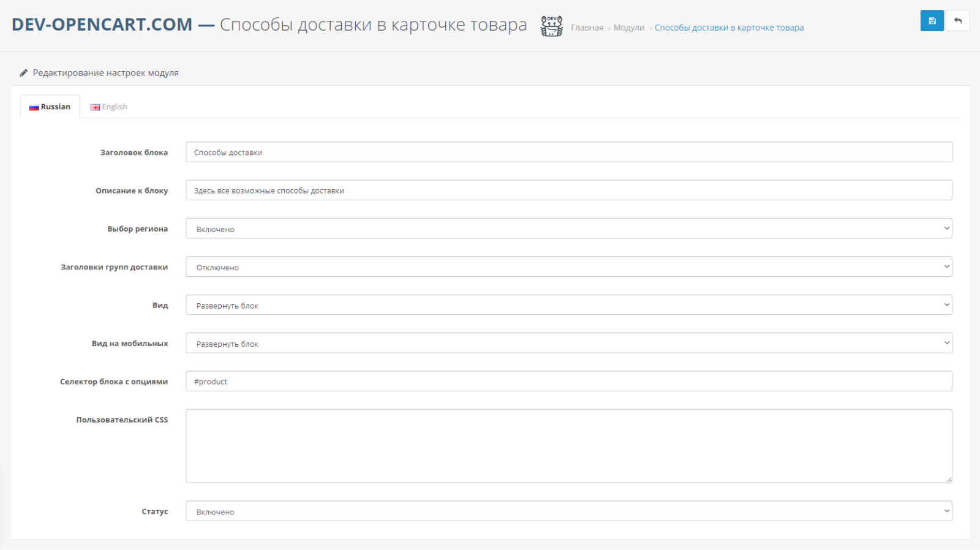The image size is (980, 550).
Task: Click the Заголовки групп доставки label
Action: point(114,267)
